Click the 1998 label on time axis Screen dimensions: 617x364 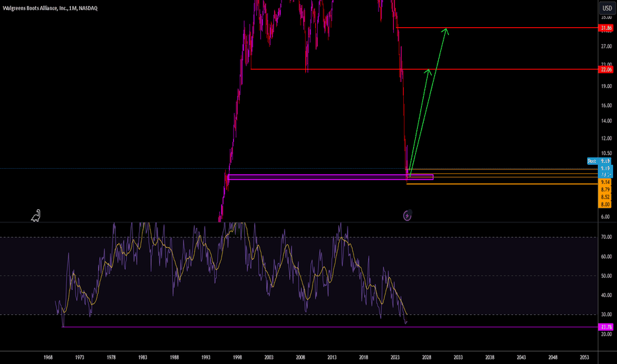pyautogui.click(x=237, y=357)
